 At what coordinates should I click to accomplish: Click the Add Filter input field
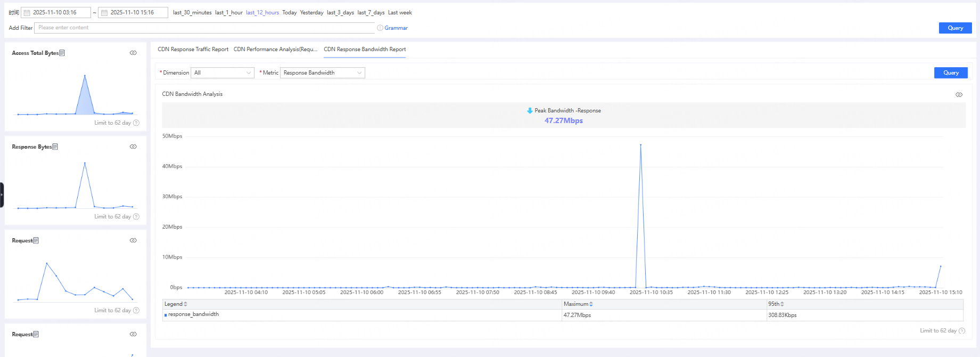coord(204,28)
